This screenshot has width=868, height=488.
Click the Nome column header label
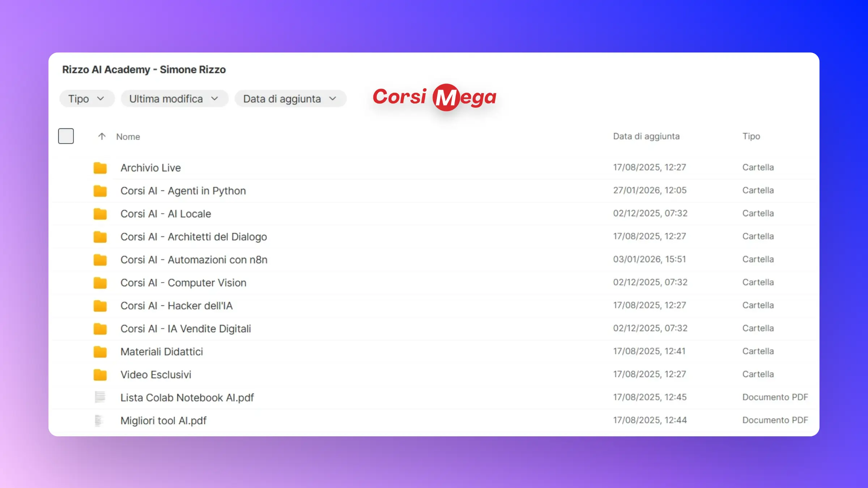tap(128, 137)
